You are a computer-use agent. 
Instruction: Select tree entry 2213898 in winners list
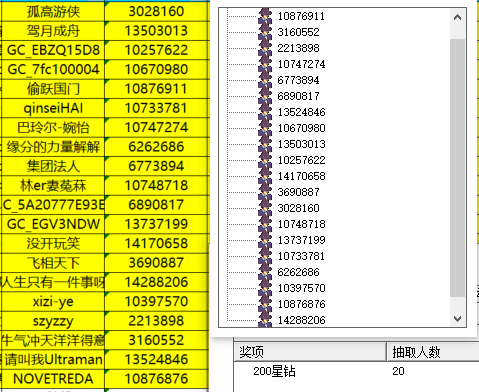(x=298, y=48)
